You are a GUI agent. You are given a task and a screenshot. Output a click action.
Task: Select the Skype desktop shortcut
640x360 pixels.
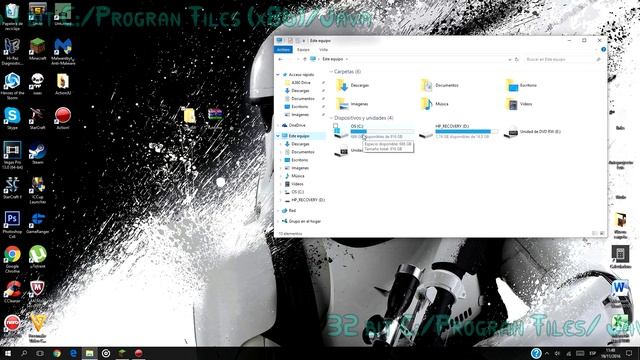[x=12, y=119]
